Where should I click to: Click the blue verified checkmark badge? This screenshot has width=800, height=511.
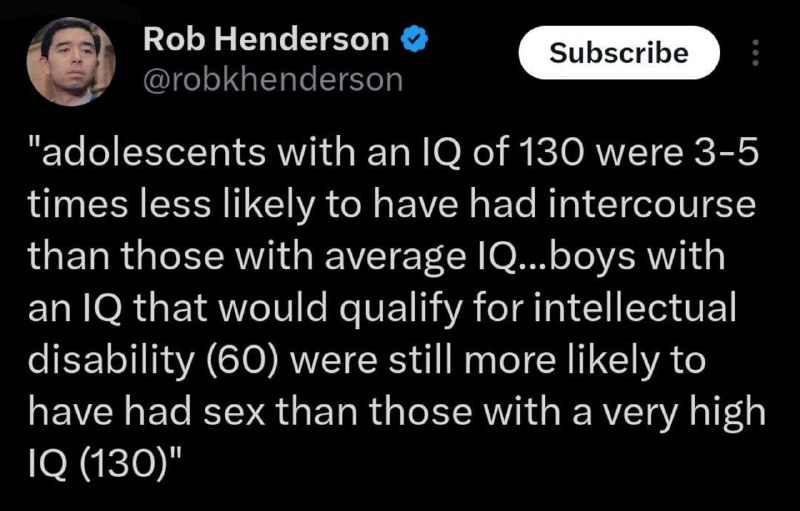point(415,40)
